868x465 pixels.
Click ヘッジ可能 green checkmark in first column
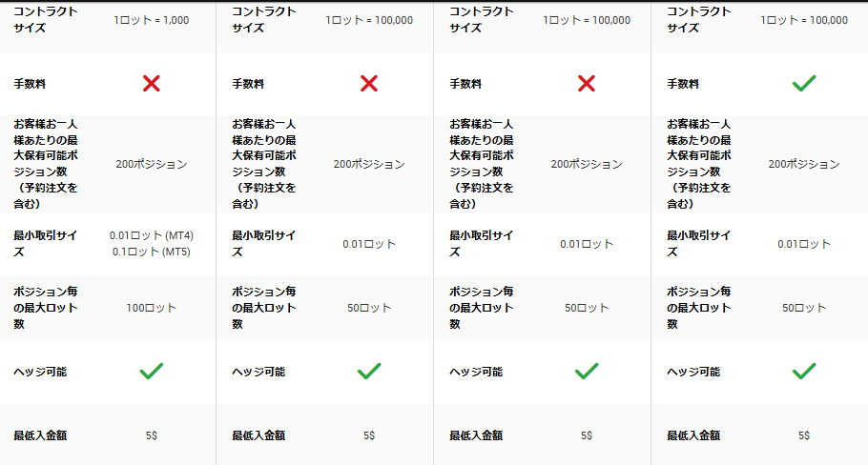(151, 371)
